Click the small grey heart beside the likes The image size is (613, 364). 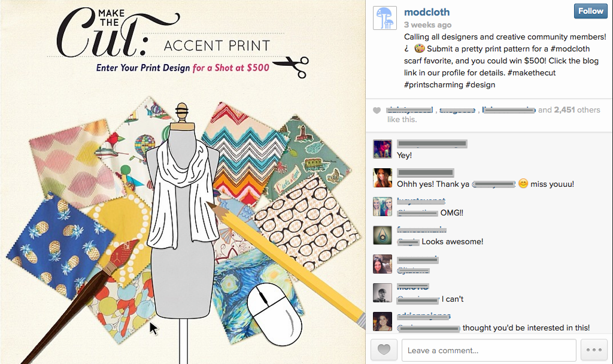377,111
